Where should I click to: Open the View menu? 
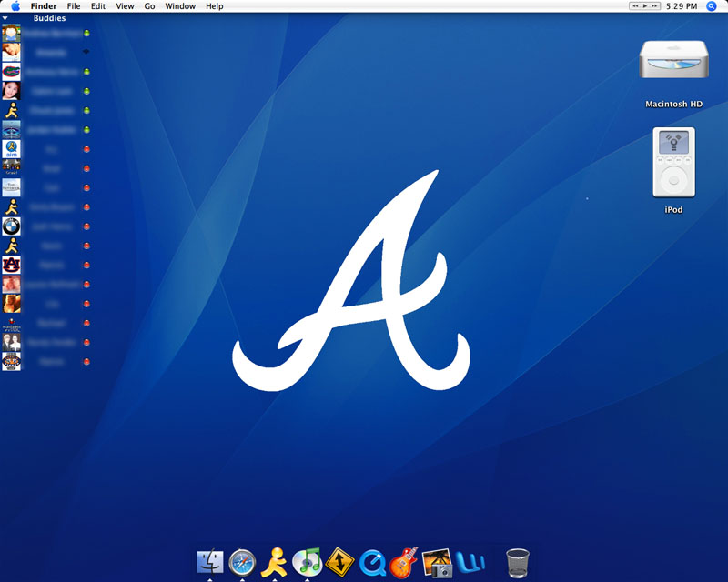pos(125,6)
